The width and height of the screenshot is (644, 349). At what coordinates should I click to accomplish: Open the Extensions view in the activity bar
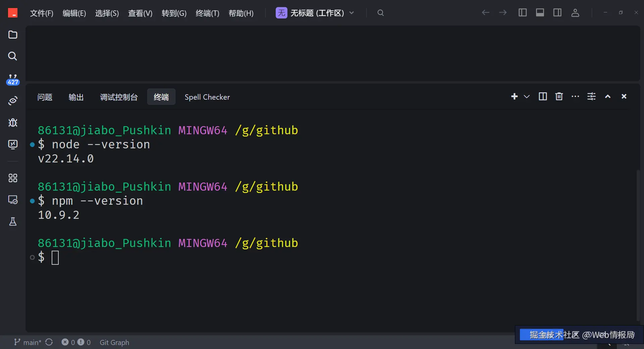click(13, 178)
